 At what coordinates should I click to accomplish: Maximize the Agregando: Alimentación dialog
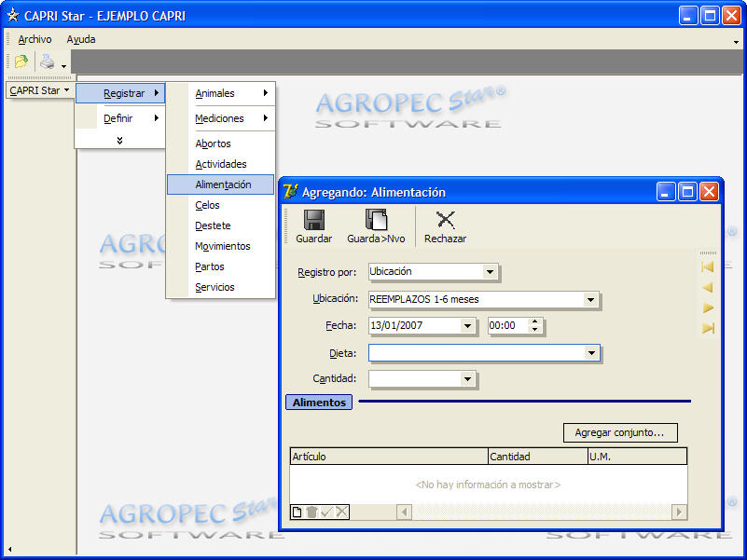pyautogui.click(x=687, y=192)
